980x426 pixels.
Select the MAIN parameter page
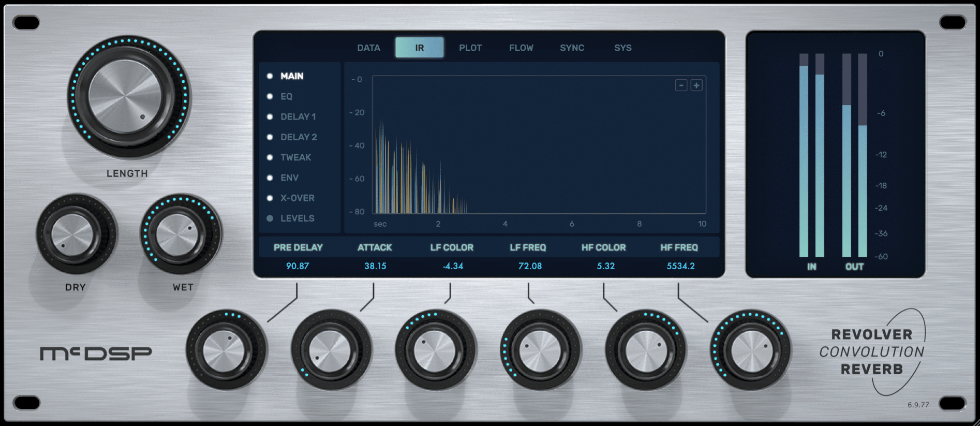[x=292, y=76]
